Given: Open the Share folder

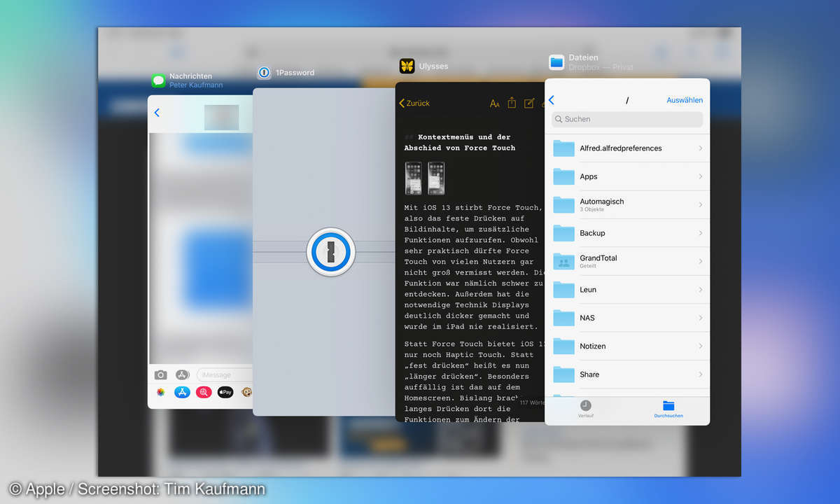Looking at the screenshot, I should pos(627,374).
